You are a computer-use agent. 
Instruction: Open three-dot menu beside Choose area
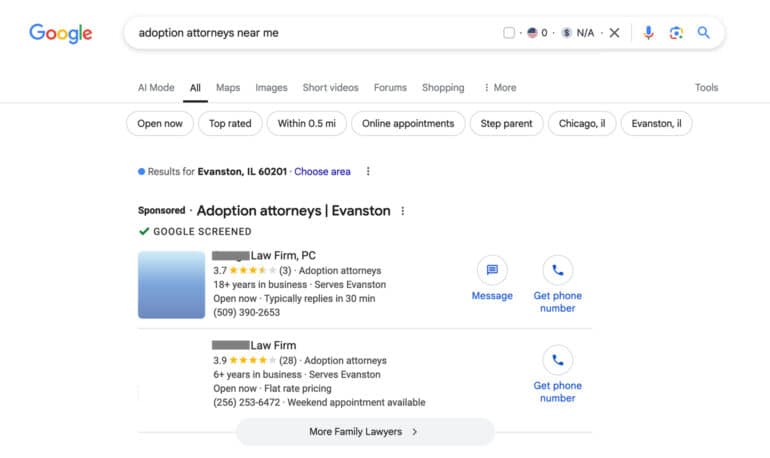tap(368, 172)
